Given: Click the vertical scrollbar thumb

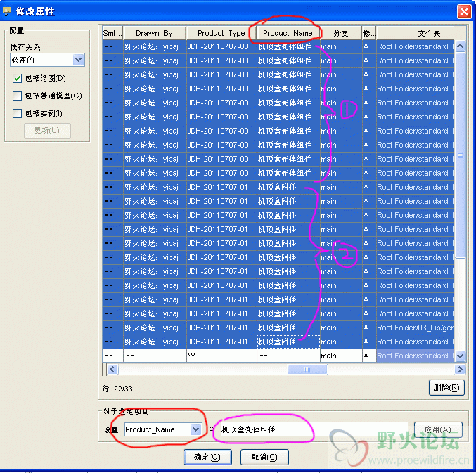Looking at the screenshot, I should pyautogui.click(x=461, y=155).
